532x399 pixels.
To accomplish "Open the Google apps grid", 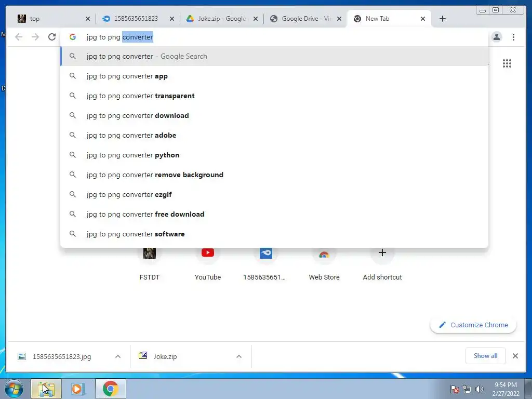I will click(507, 63).
